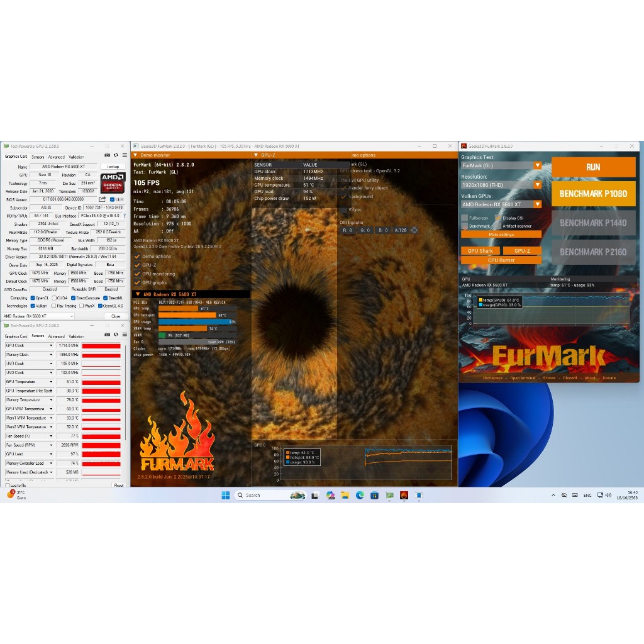This screenshot has height=644, width=644.
Task: Open Microsoft Edge from the taskbar
Action: (360, 495)
